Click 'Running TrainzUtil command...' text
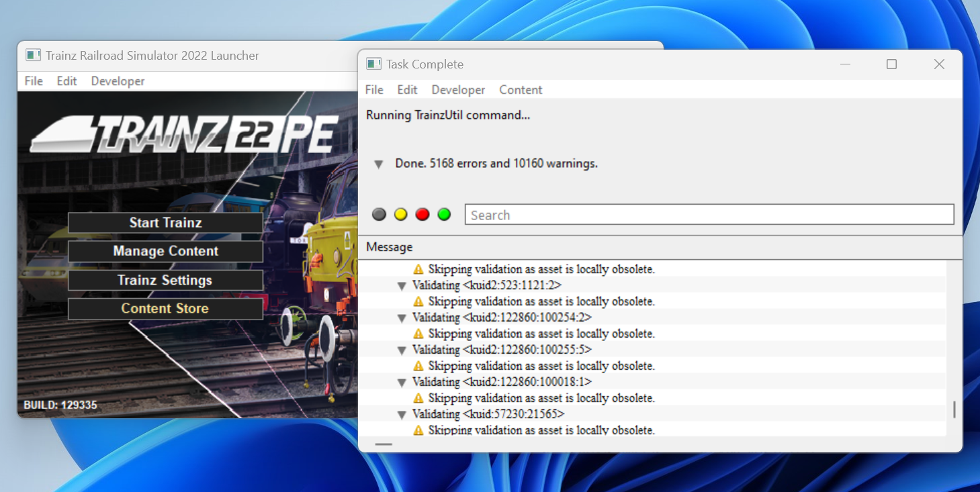980x492 pixels. coord(448,115)
